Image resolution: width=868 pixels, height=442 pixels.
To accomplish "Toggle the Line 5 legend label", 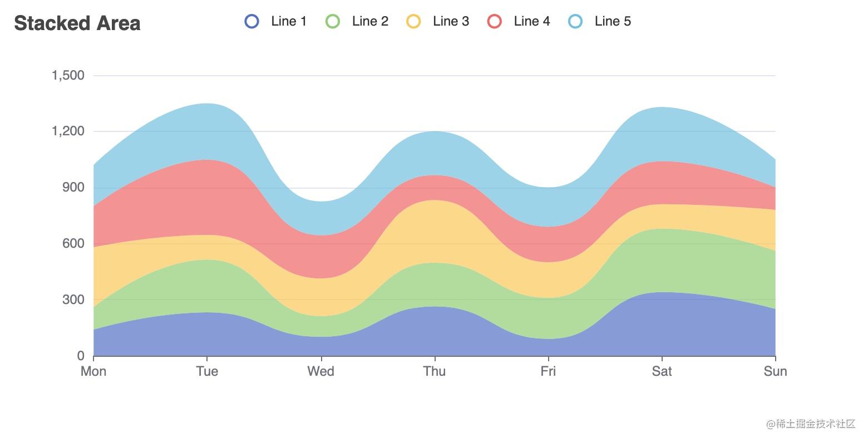I will click(x=613, y=21).
